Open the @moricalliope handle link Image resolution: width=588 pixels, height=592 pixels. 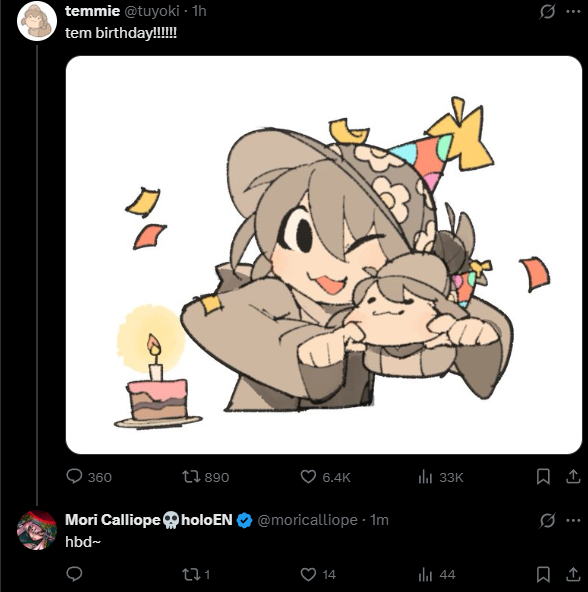coord(307,520)
